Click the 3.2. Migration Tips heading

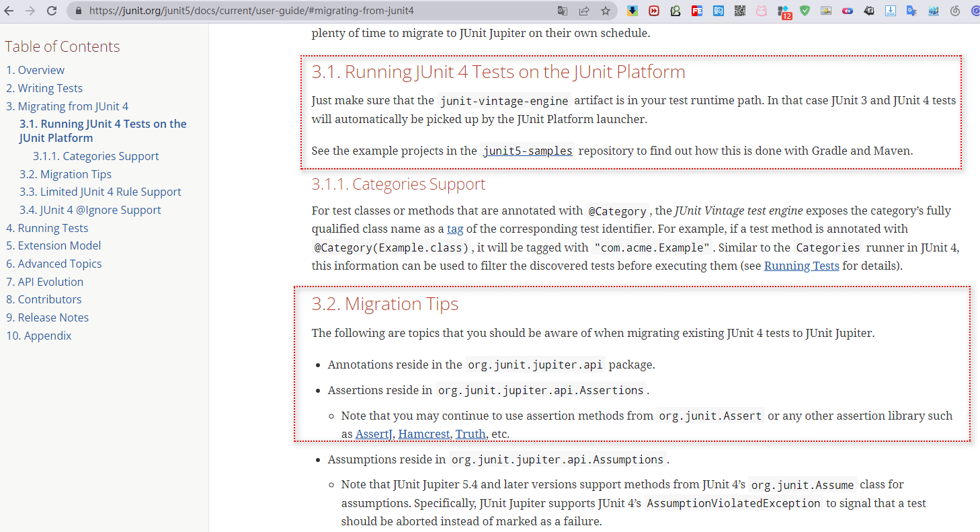[384, 304]
